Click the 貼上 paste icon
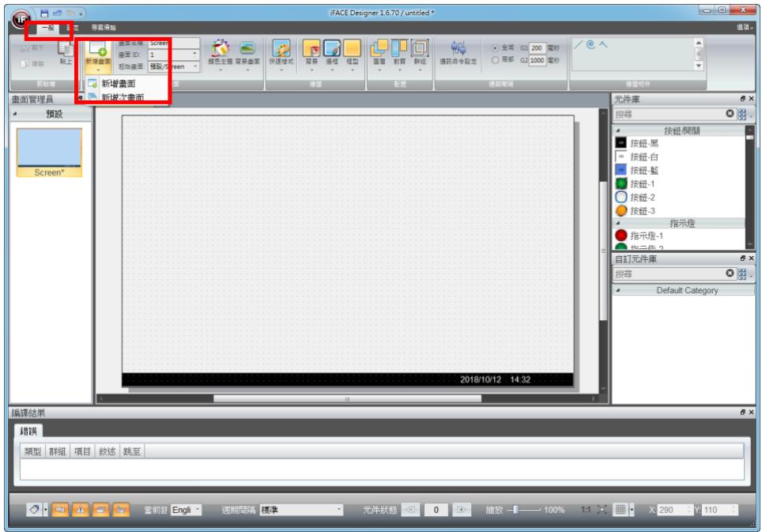This screenshot has height=532, width=762. tap(65, 53)
